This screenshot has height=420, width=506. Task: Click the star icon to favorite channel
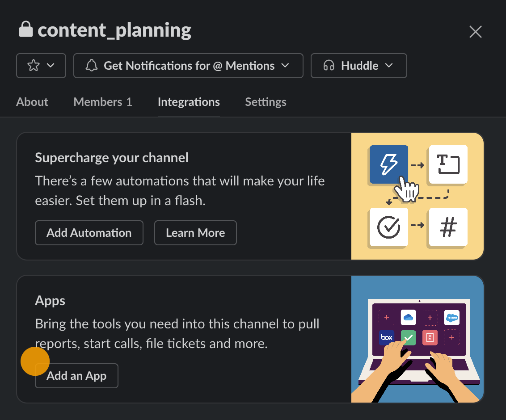click(34, 66)
